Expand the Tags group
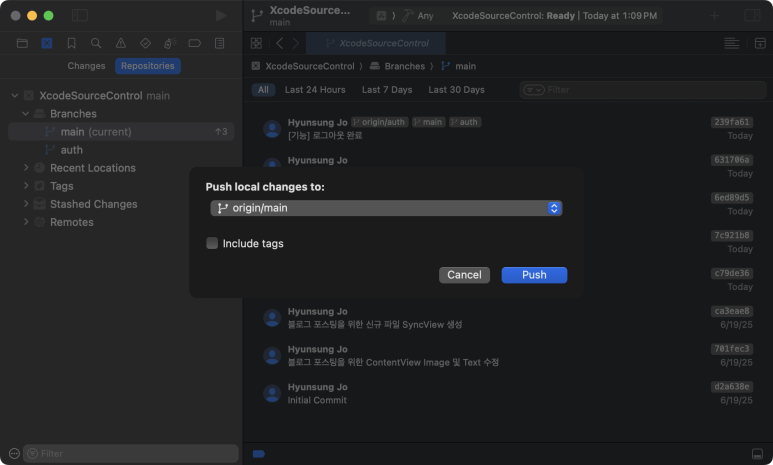 coord(26,186)
